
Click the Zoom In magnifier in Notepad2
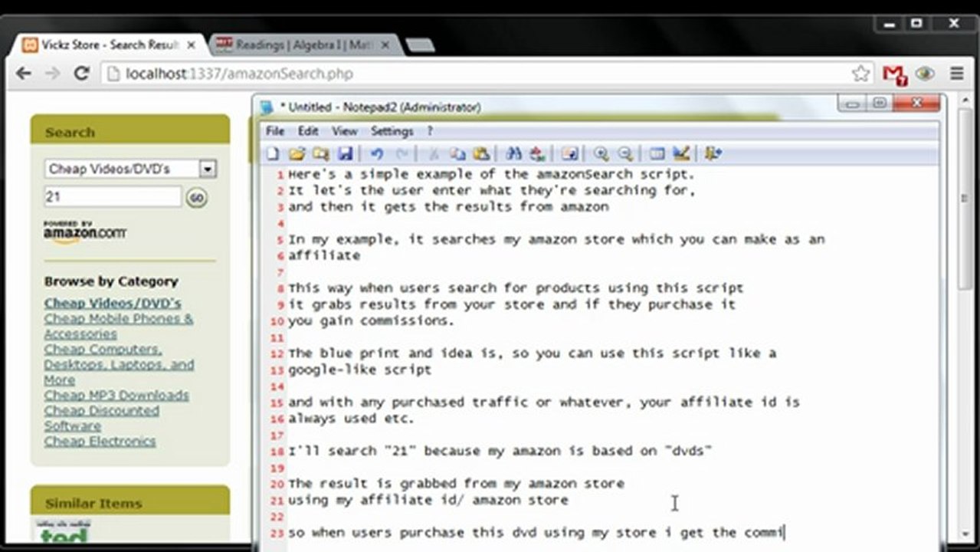(601, 154)
